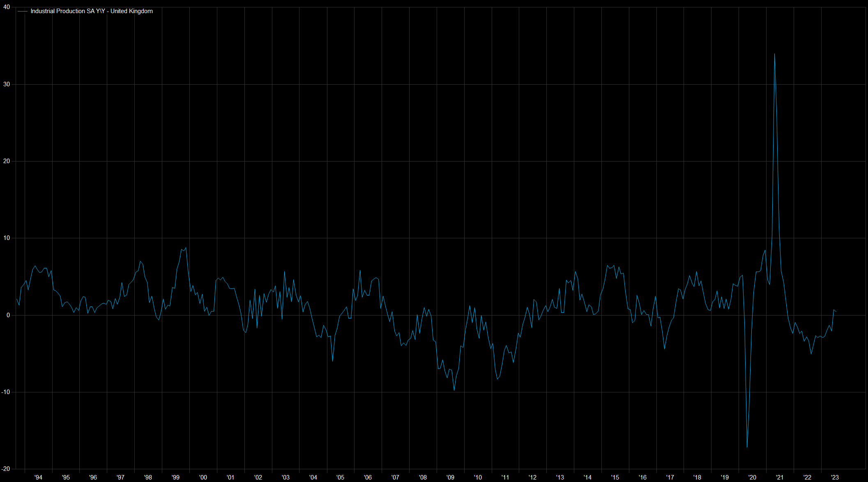The image size is (868, 482).
Task: Click the blue legend line swatch
Action: [23, 12]
